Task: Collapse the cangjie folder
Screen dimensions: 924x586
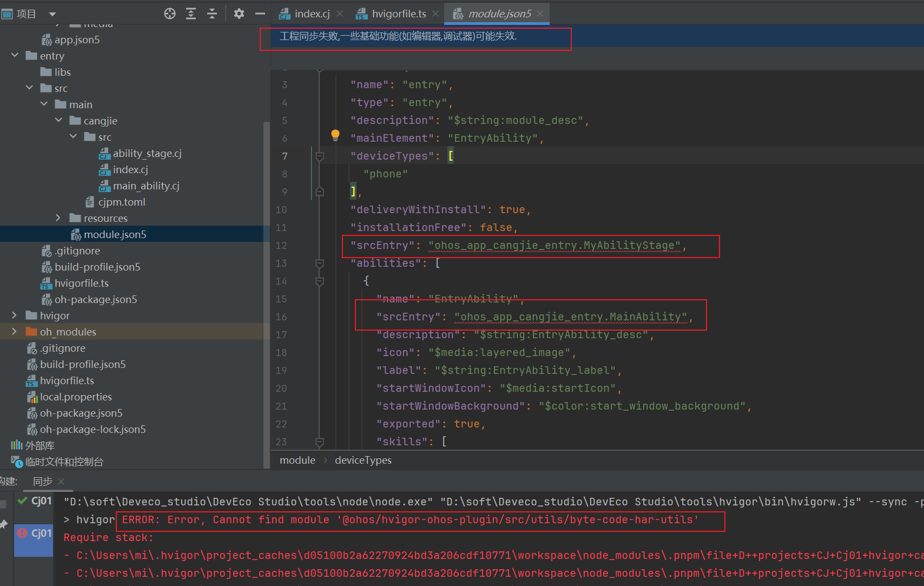Action: coord(59,121)
